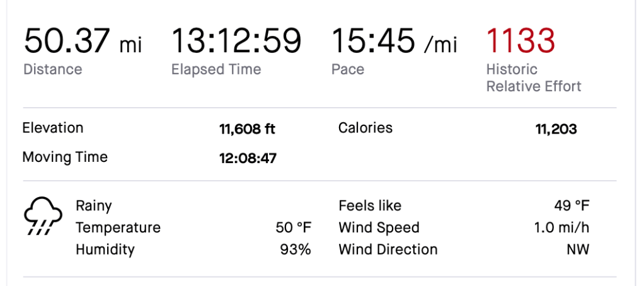The width and height of the screenshot is (644, 286).
Task: Open the red 1133 relative effort value
Action: tap(520, 41)
